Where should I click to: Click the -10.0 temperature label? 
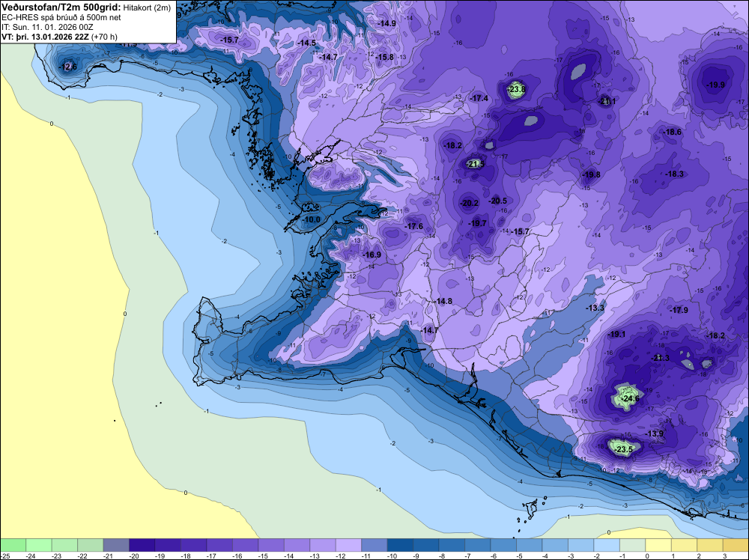tap(312, 219)
